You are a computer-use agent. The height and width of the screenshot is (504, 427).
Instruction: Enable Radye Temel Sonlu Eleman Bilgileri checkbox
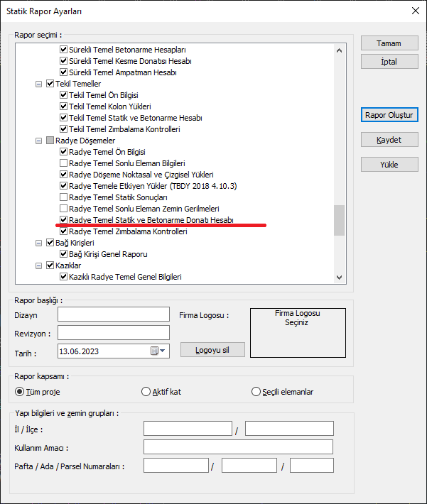tap(64, 163)
